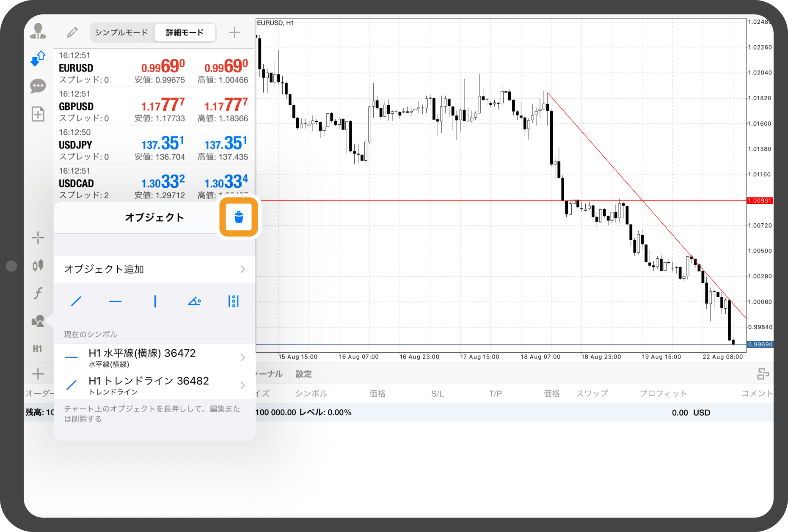Screen dimensions: 788x532
Task: Toggle the terminal layout icon at right
Action: 763,374
